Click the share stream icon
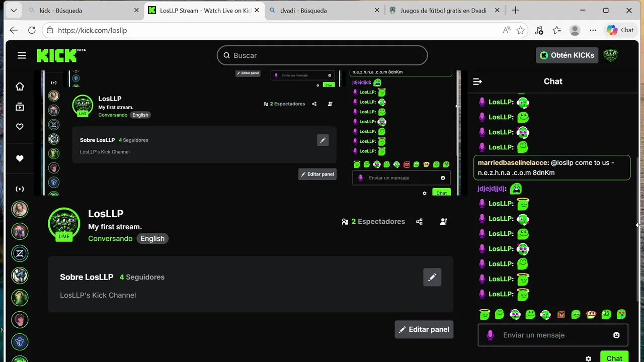 pyautogui.click(x=419, y=221)
